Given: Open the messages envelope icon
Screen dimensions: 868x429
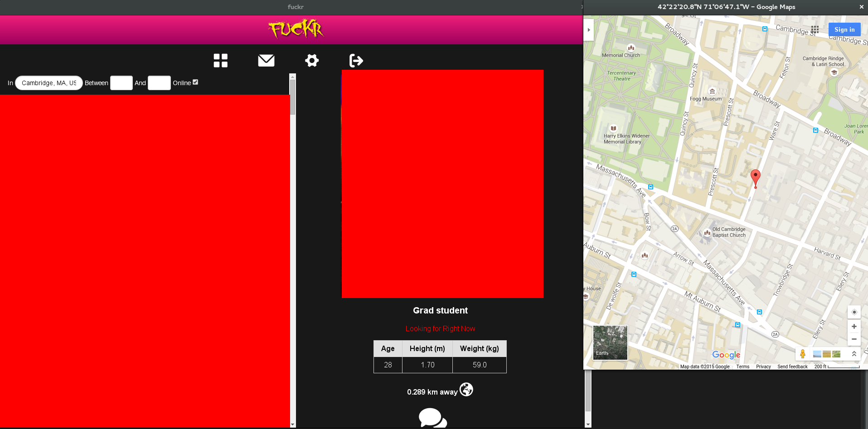Looking at the screenshot, I should click(266, 60).
